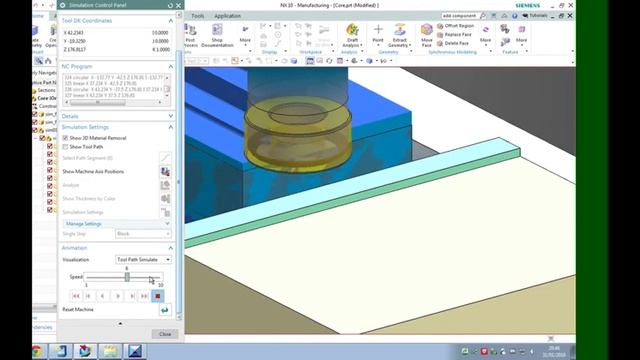
Task: Click Replace Face tool
Action: tap(454, 35)
